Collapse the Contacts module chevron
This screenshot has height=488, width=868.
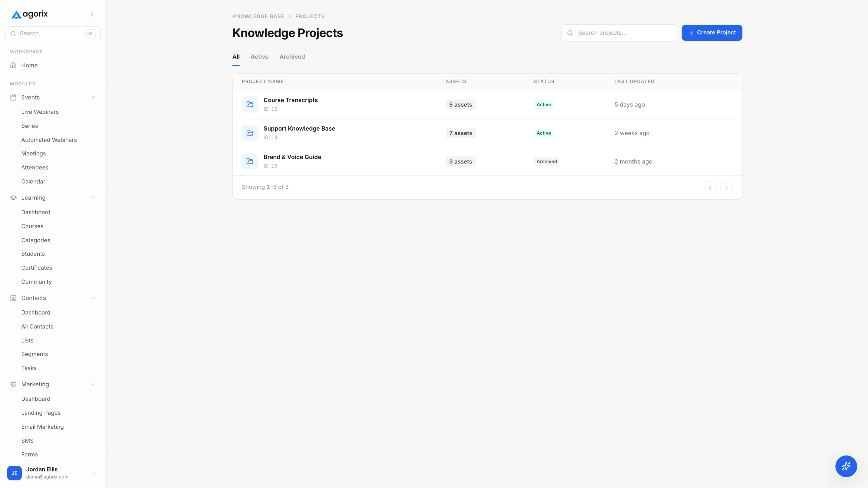pos(93,298)
